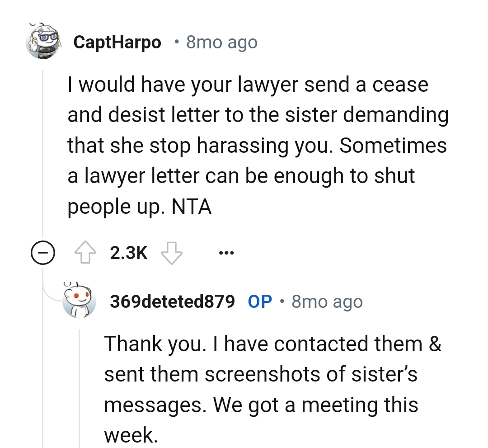The image size is (488, 448).
Task: Click the minus circle to hide replies
Action: (x=42, y=252)
